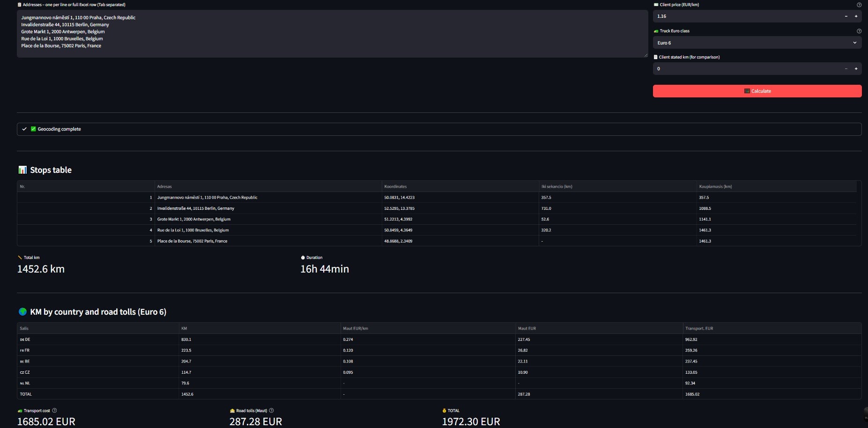Click the green truck icon beside Truck Euro class
This screenshot has width=868, height=428.
coord(656,31)
